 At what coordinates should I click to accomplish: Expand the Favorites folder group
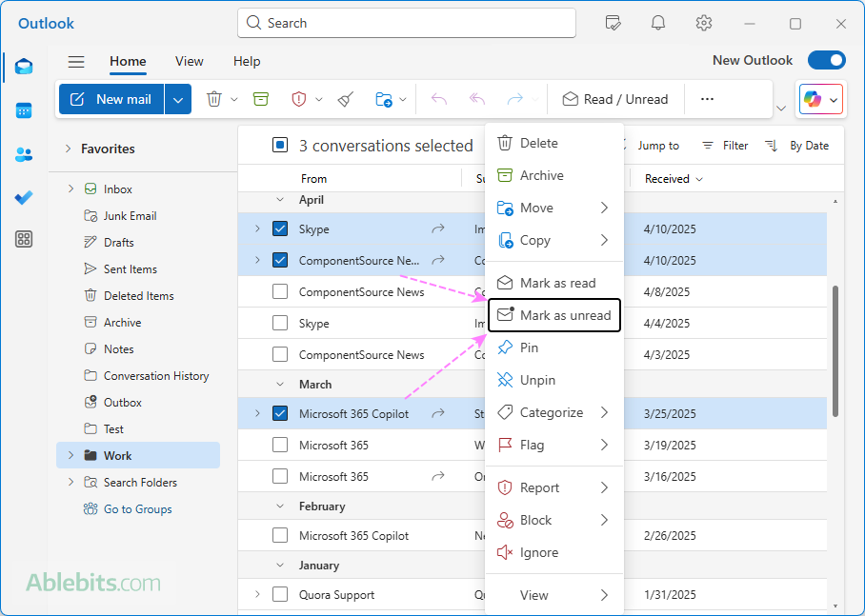click(x=69, y=149)
